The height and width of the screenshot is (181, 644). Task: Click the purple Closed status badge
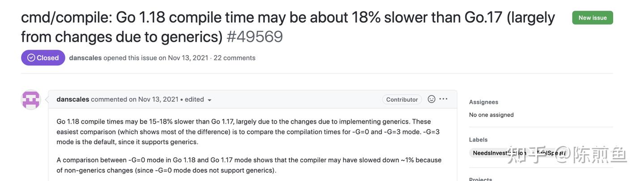tap(43, 58)
